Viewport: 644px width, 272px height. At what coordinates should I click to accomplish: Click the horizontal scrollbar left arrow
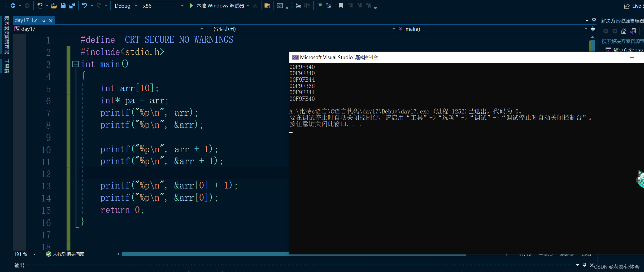(x=118, y=254)
